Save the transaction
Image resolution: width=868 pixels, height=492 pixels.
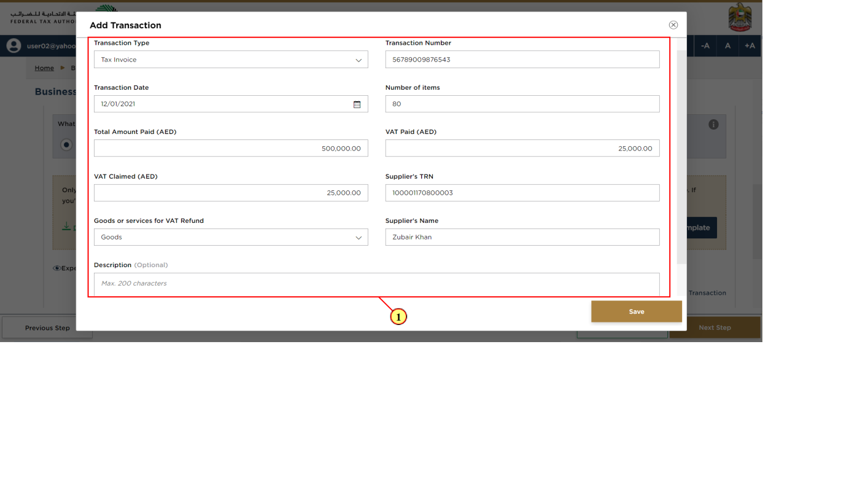637,311
